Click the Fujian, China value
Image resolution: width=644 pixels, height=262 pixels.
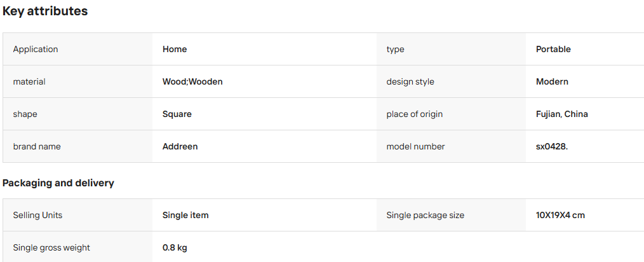coord(562,114)
